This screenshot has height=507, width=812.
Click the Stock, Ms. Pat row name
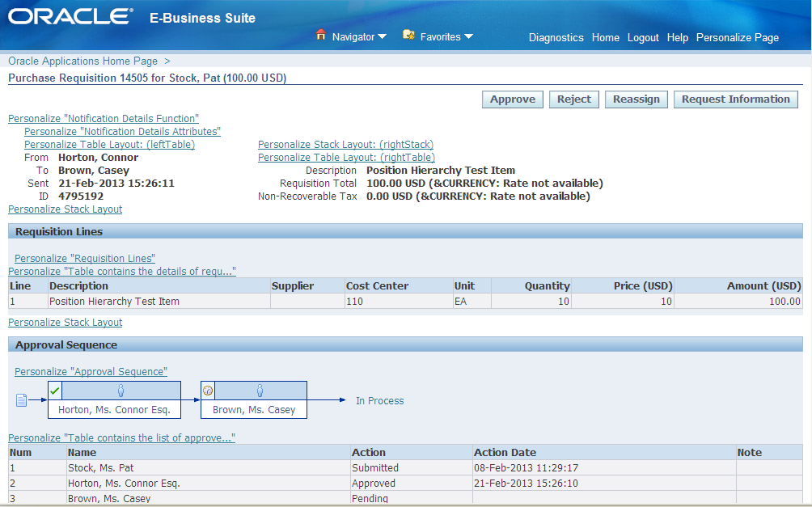(x=100, y=468)
